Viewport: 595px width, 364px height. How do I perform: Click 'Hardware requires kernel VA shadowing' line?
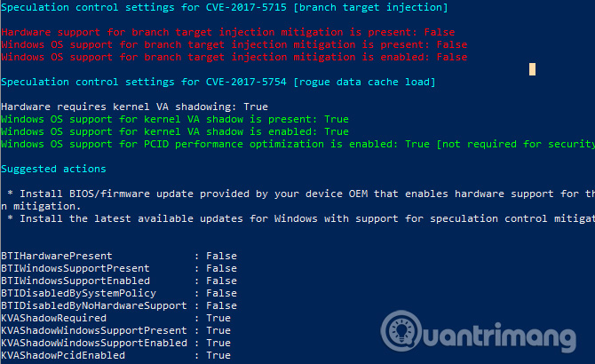coord(134,107)
